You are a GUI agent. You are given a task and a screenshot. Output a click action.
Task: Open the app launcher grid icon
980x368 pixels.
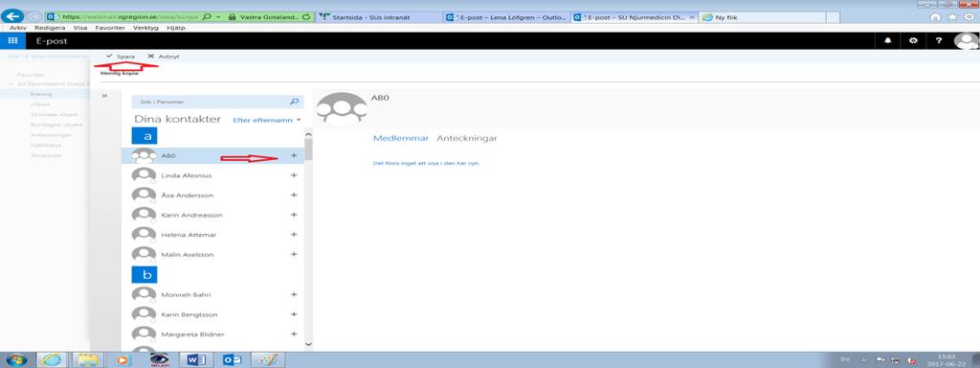12,40
